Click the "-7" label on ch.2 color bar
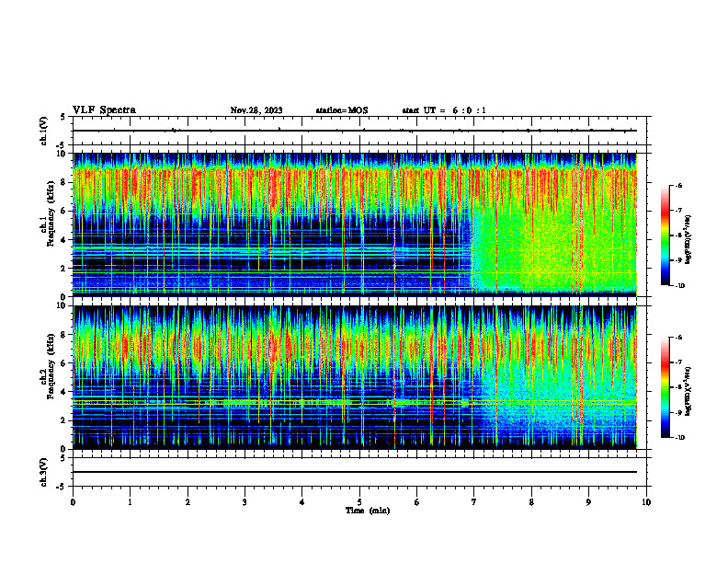Screen dimensions: 728x563 678,362
